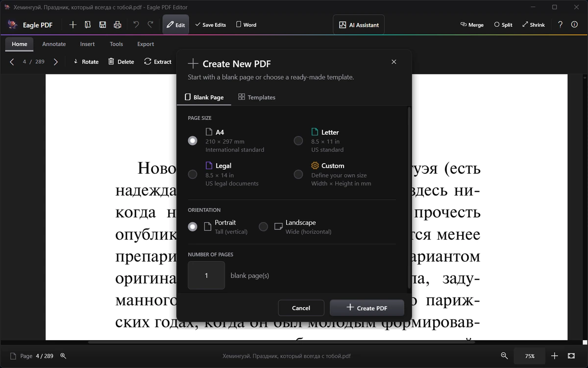
Task: Go to previous page arrow
Action: [x=12, y=62]
